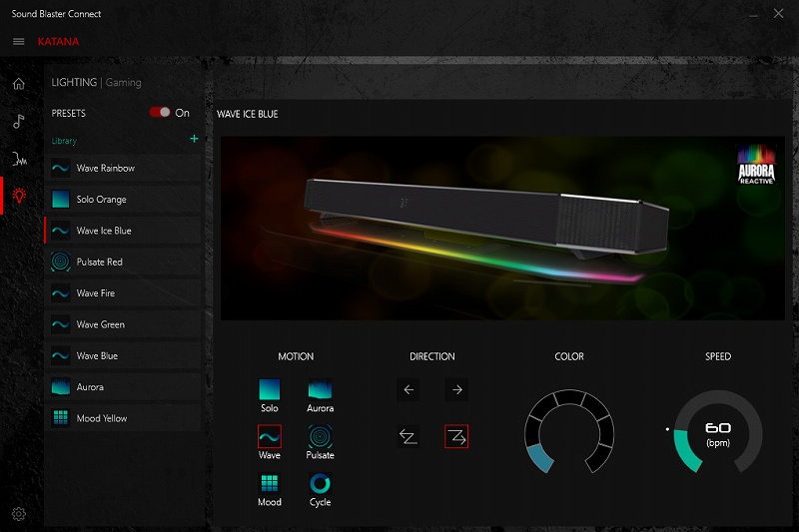Viewport: 799px width, 532px height.
Task: Set direction to the rightward zigzag arrow
Action: point(456,436)
